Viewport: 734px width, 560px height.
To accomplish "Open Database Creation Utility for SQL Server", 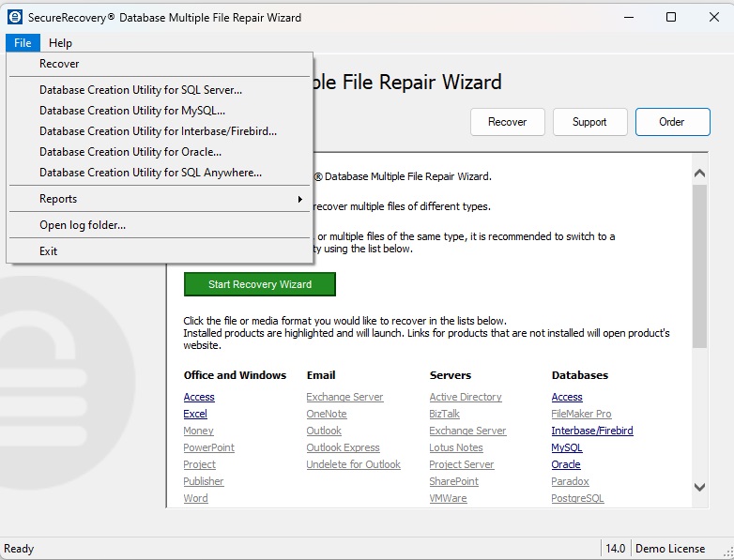I will click(x=141, y=90).
